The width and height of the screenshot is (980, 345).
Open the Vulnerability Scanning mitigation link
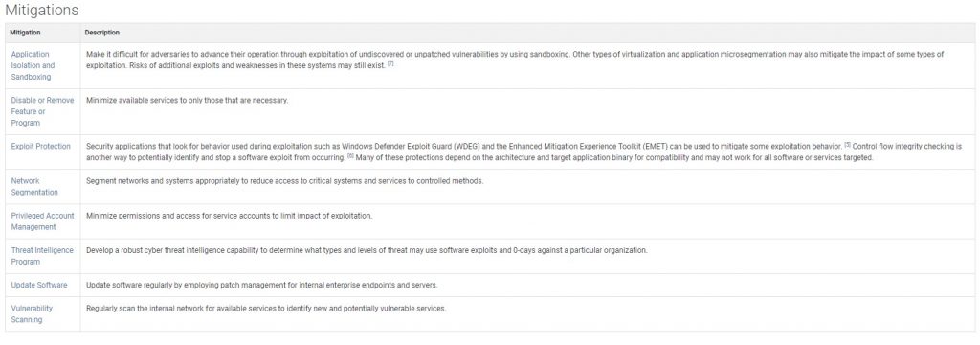coord(32,313)
